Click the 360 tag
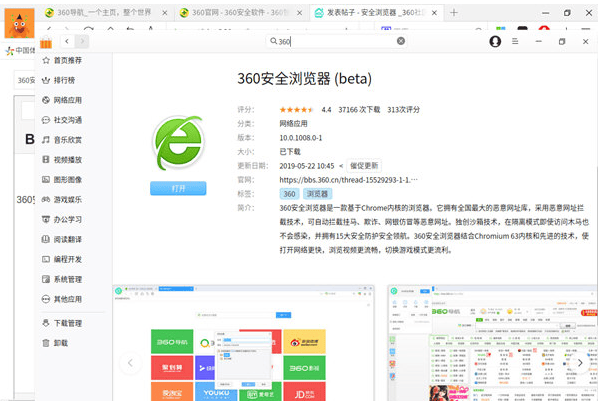 (289, 194)
